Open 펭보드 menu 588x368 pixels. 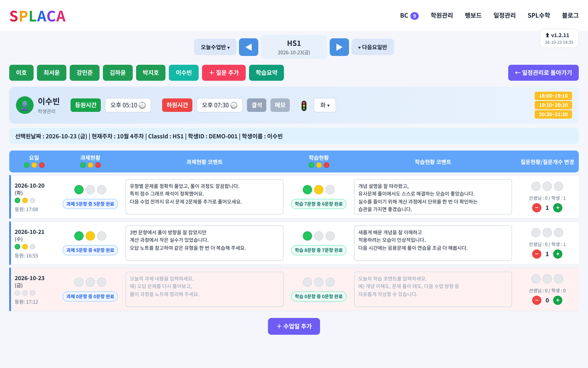473,15
